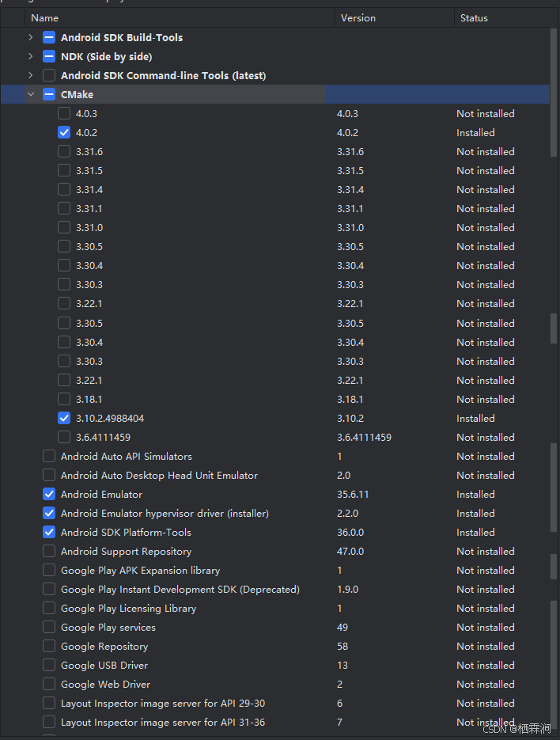Click version '2.2.0' of hypervisor driver
Image resolution: width=560 pixels, height=740 pixels.
tap(348, 513)
